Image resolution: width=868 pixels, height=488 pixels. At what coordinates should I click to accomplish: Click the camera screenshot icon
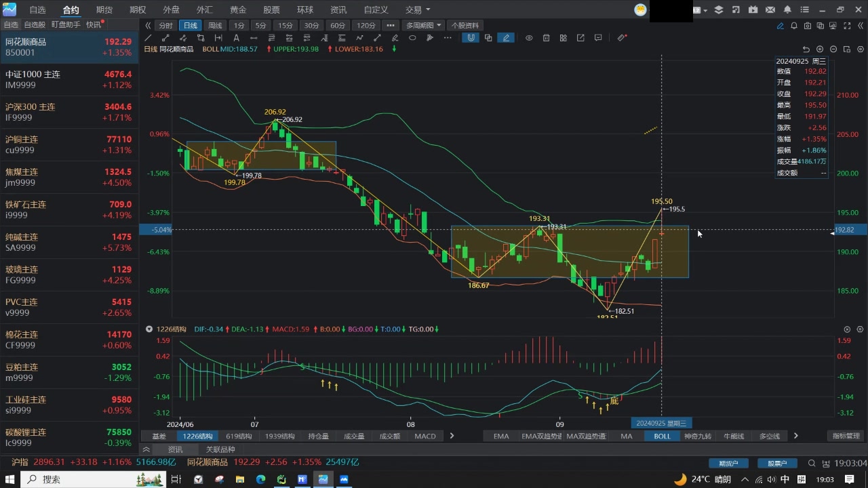[807, 26]
